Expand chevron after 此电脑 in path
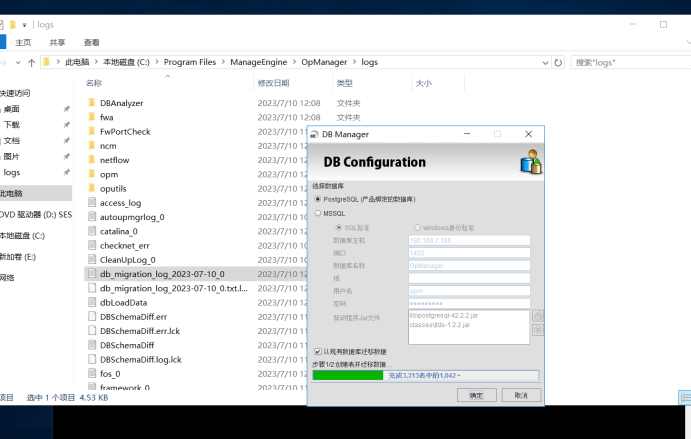This screenshot has width=691, height=439. pos(96,62)
